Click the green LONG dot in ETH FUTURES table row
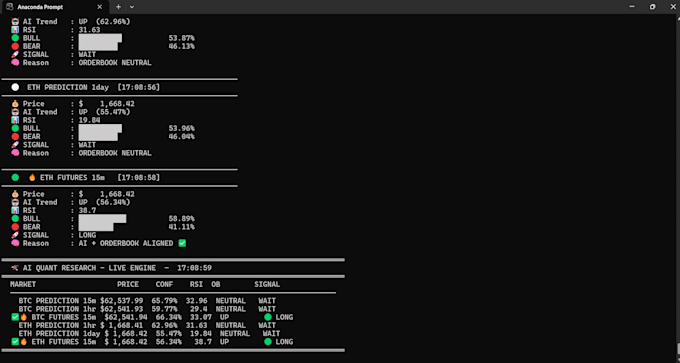Screen dimensions: 680x363 coord(268,342)
